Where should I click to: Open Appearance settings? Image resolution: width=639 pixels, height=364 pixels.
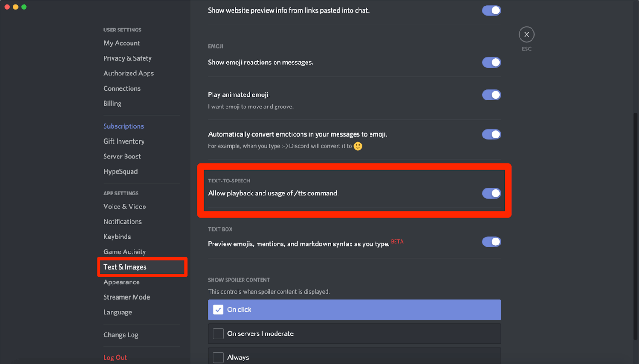pyautogui.click(x=121, y=282)
